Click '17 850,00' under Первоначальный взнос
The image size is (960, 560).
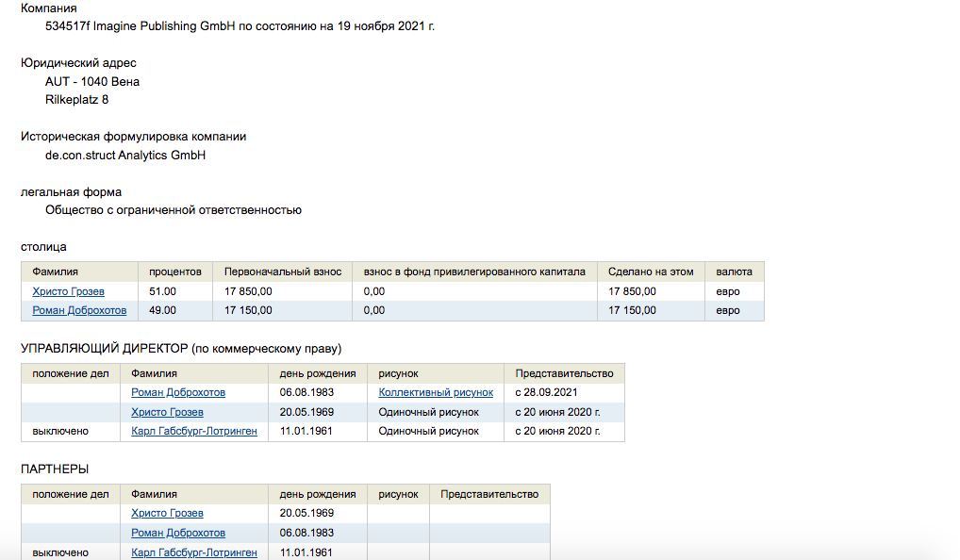click(x=248, y=291)
